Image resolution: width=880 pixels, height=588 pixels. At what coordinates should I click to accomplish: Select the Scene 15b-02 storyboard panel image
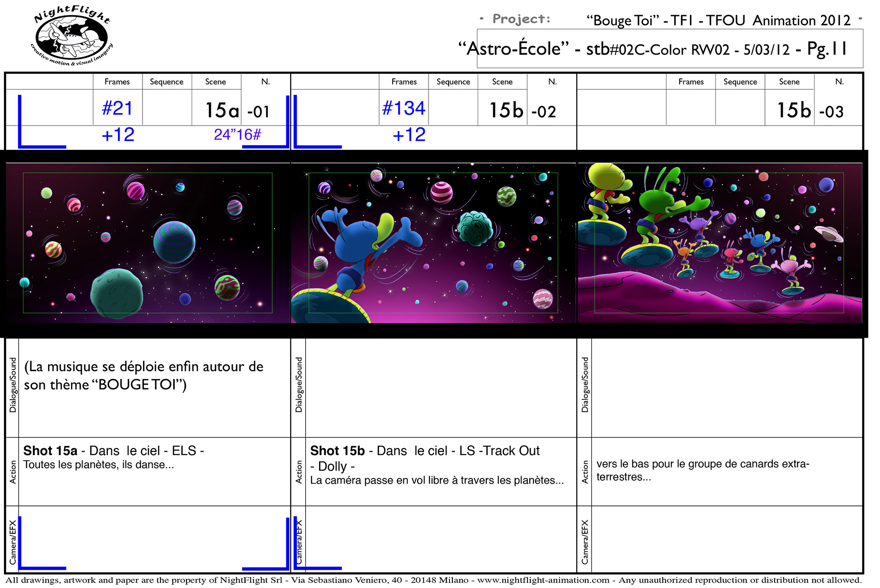click(x=434, y=243)
